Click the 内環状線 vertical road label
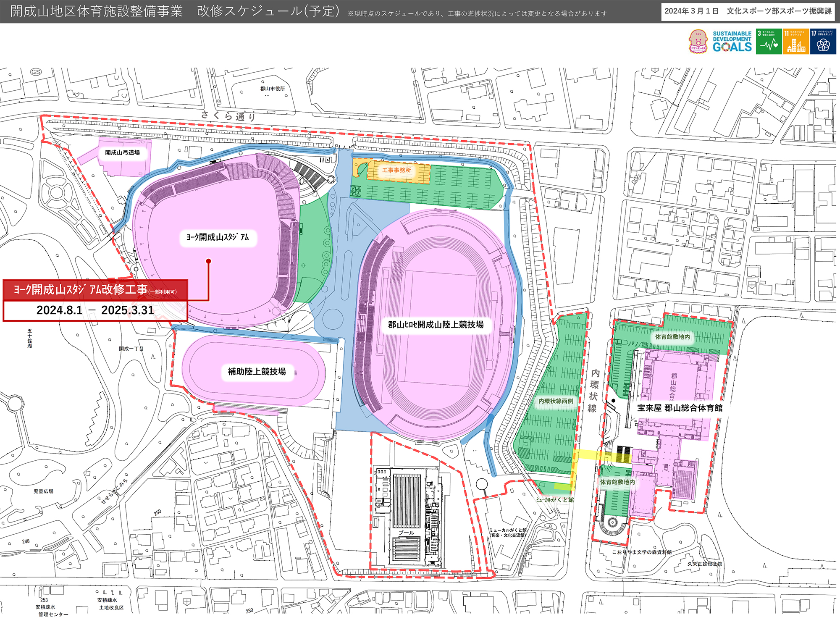Viewport: 840px width, 630px height. tap(594, 391)
